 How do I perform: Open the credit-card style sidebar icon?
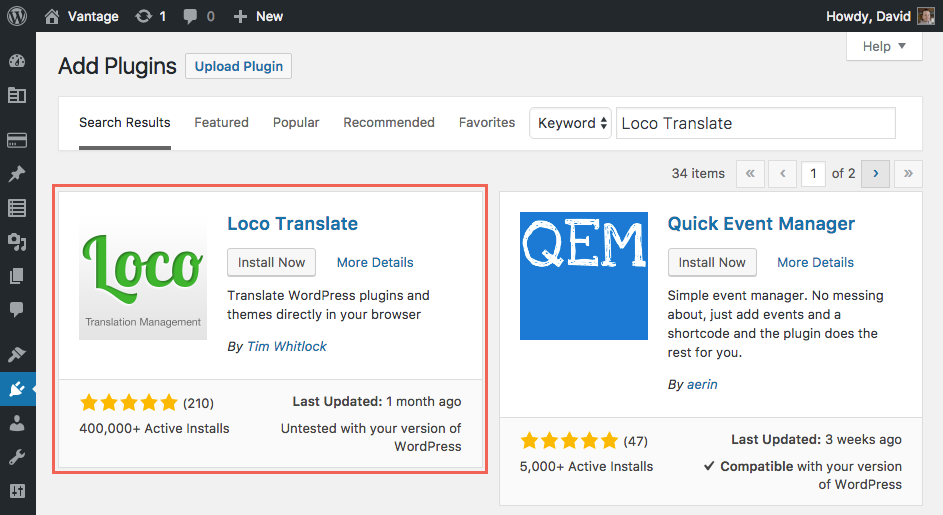(x=17, y=141)
